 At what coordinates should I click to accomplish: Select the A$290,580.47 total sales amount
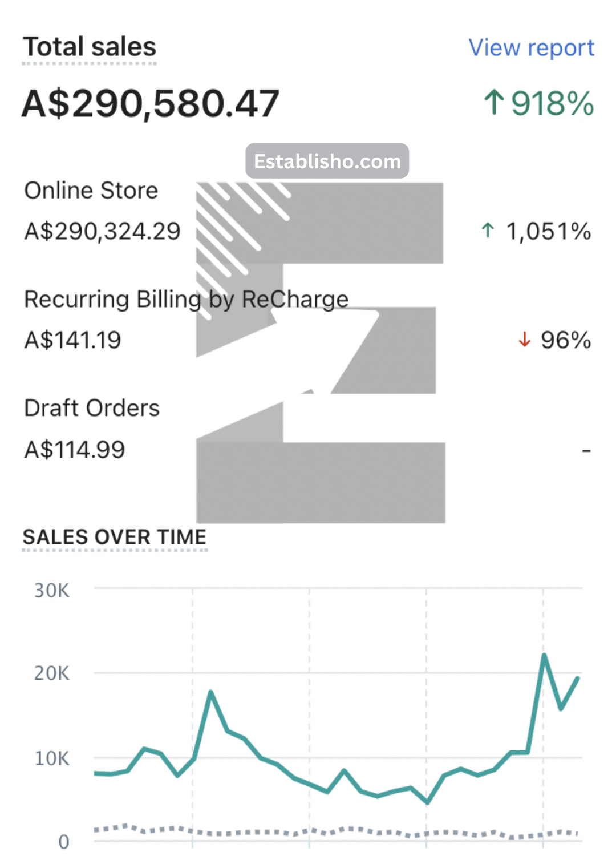151,104
